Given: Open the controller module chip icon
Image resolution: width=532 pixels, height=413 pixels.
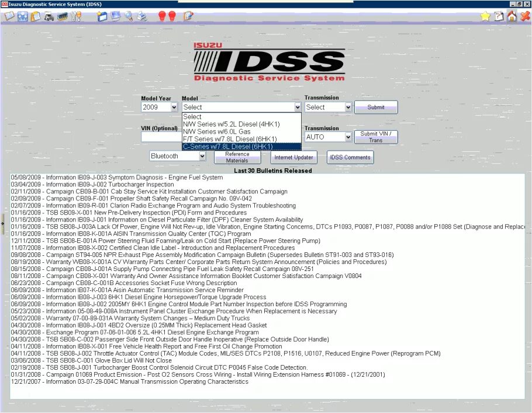Looking at the screenshot, I should (63, 16).
